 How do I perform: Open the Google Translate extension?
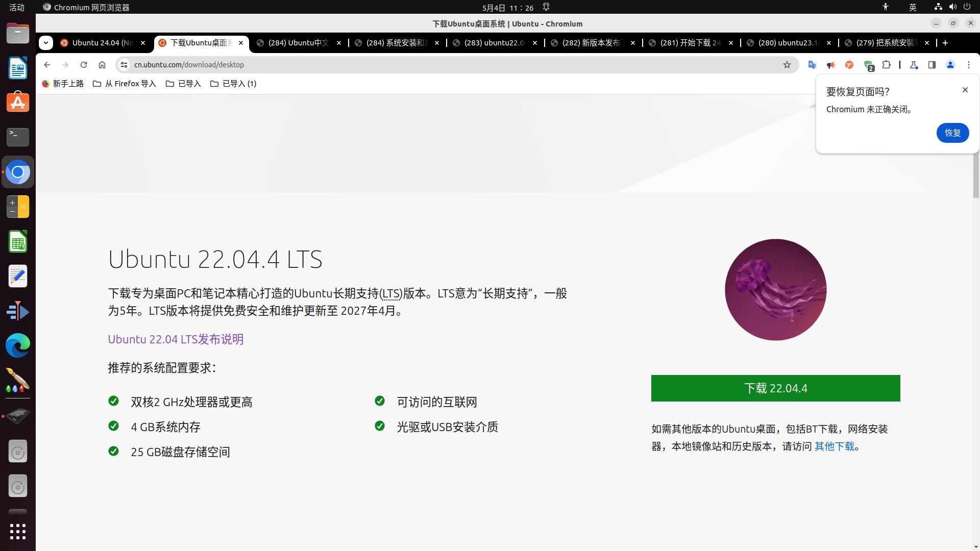coord(812,65)
